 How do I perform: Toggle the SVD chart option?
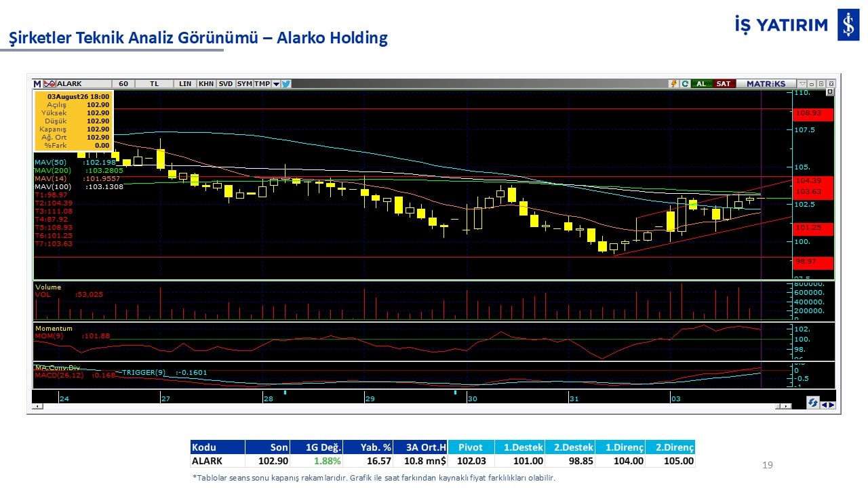click(x=226, y=84)
